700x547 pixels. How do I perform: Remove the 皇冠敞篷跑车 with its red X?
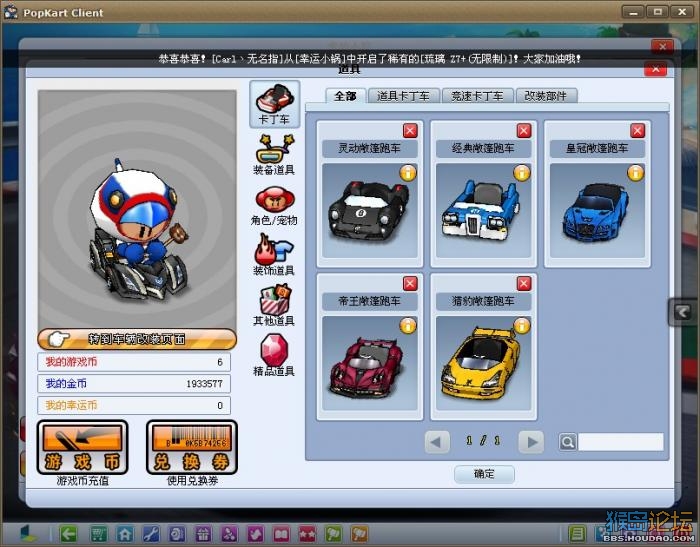tap(638, 130)
